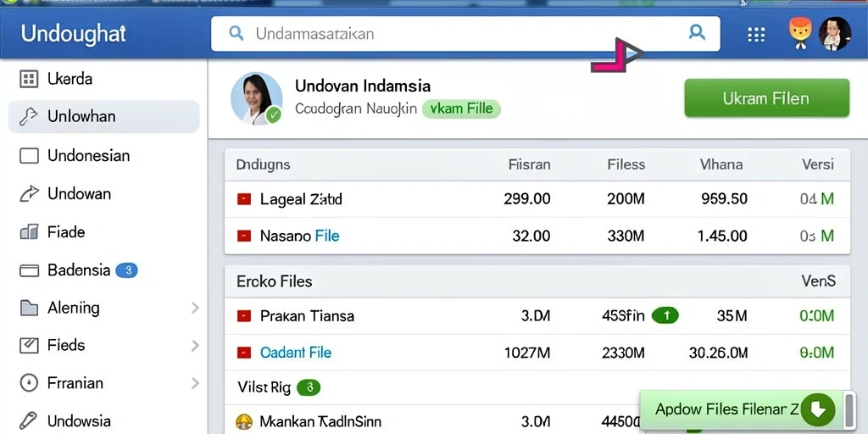This screenshot has height=434, width=868.
Task: Click the person search icon in search bar
Action: [697, 32]
